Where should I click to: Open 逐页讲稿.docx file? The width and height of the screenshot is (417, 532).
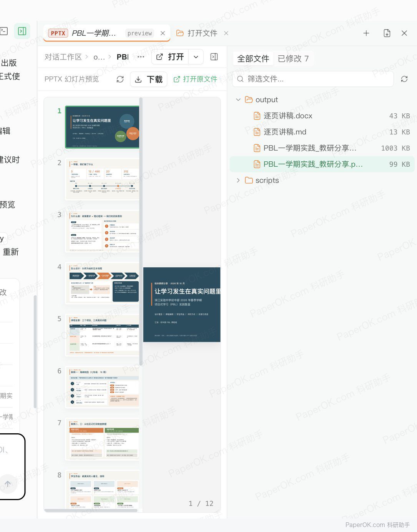[x=322, y=116]
